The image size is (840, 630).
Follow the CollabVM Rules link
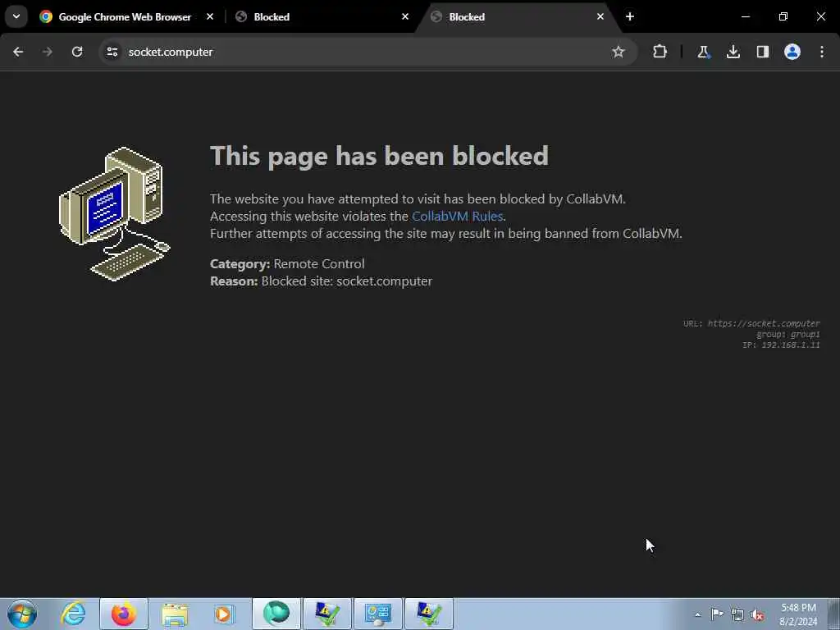tap(457, 216)
